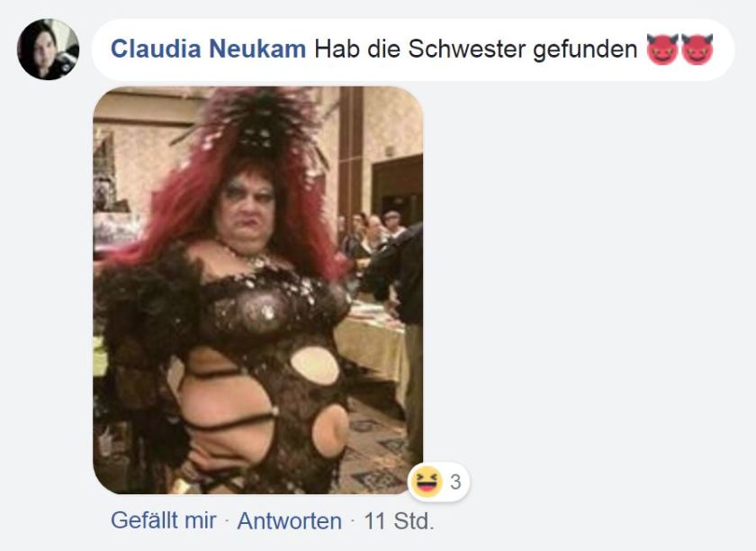The image size is (756, 551).
Task: Click the dark doorway in the photo
Action: (x=398, y=188)
